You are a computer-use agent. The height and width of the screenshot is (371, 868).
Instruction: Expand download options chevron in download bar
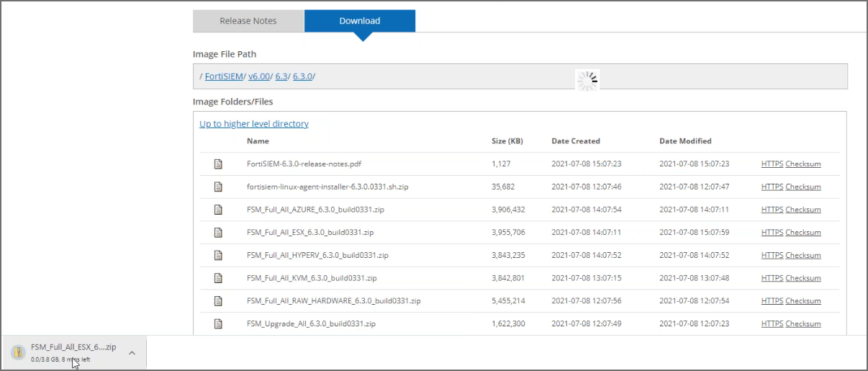[x=132, y=353]
